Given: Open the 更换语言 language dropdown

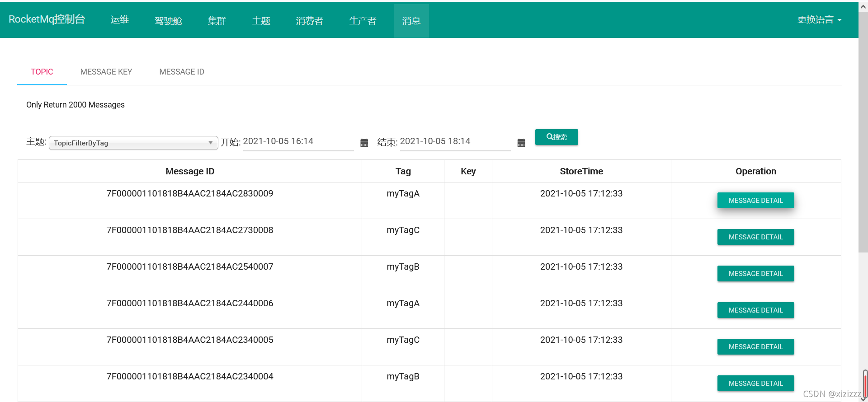Looking at the screenshot, I should coord(819,20).
